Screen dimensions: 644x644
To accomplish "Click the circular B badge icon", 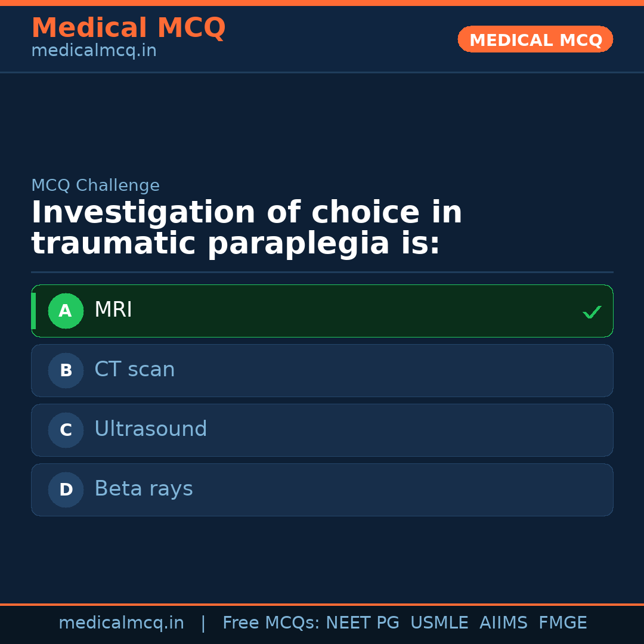I will (x=66, y=370).
